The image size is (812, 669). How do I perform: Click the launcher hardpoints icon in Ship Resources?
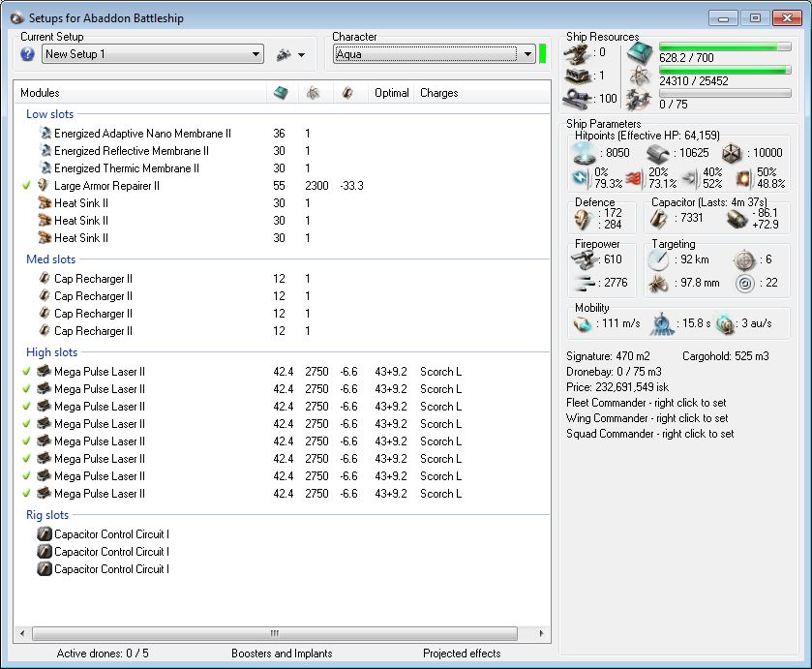[x=578, y=76]
